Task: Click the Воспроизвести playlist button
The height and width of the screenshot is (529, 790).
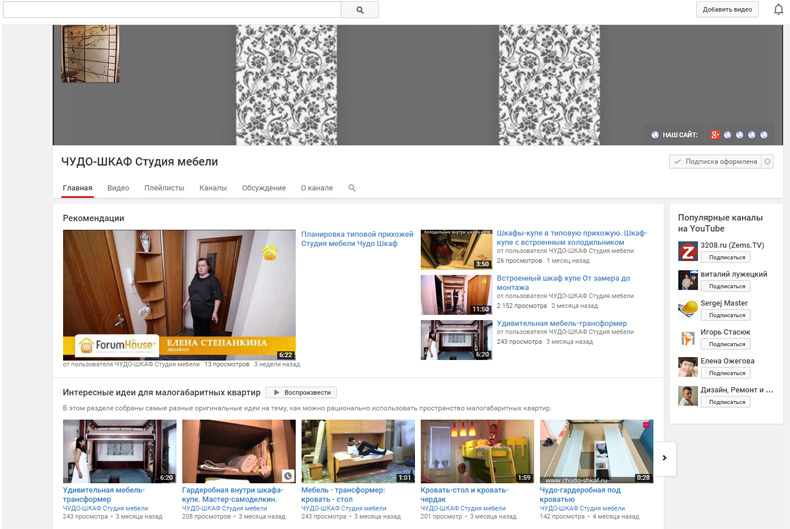Action: 301,392
